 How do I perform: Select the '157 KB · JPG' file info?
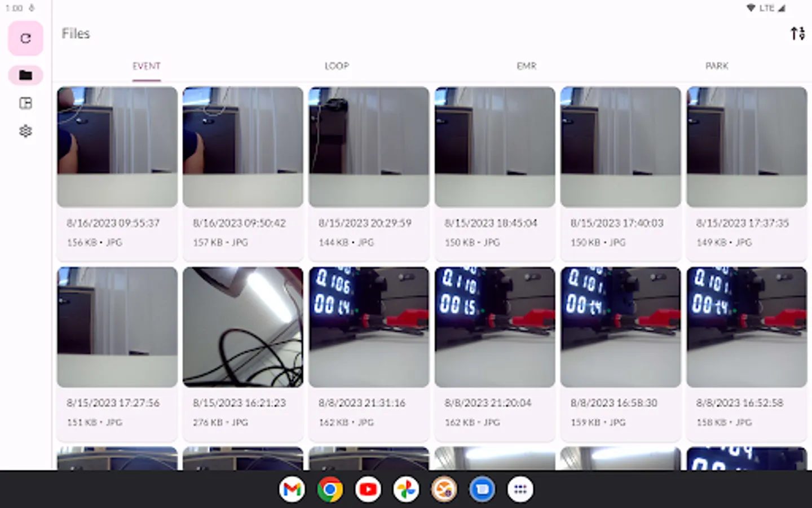pos(220,242)
